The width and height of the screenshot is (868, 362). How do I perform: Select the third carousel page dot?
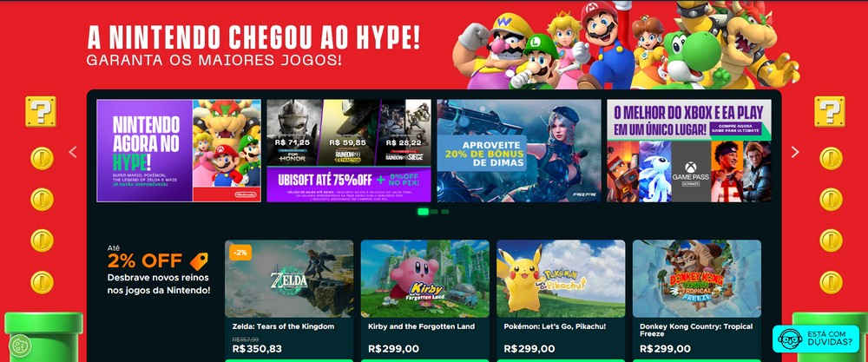pos(445,212)
